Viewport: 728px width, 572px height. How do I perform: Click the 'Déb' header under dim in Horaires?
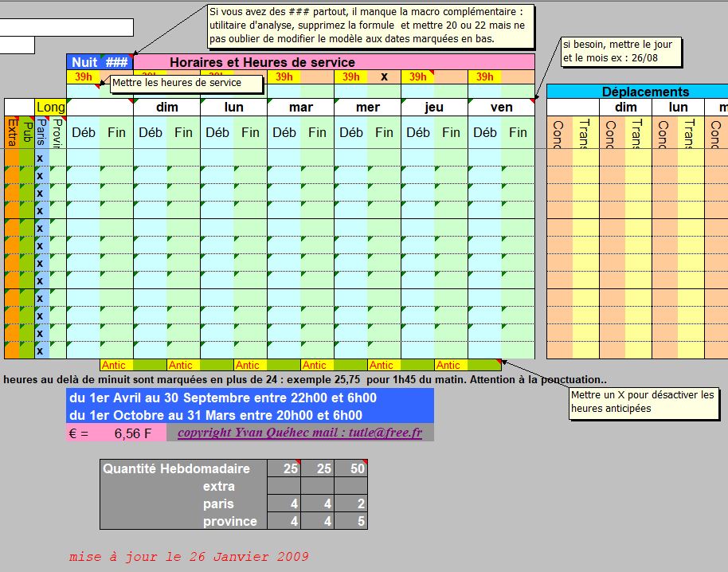[x=151, y=132]
